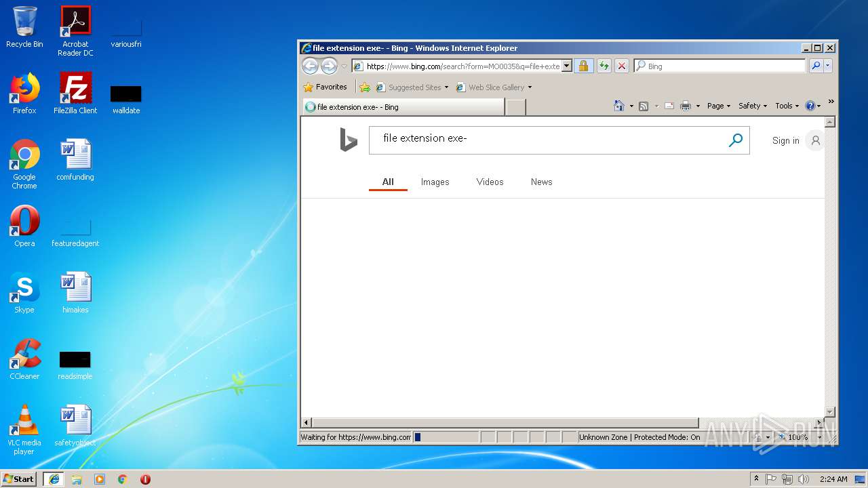The height and width of the screenshot is (488, 868).
Task: Open the Web Slice Gallery dropdown
Action: click(494, 87)
